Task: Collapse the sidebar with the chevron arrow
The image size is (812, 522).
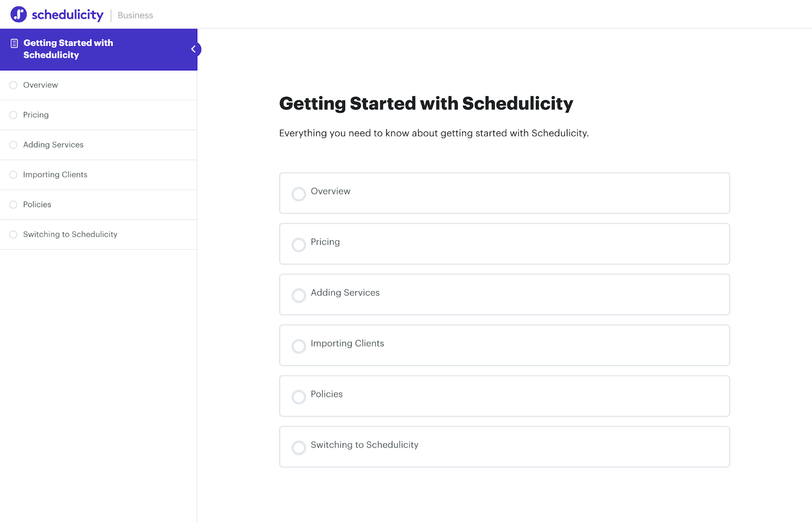Action: point(193,49)
